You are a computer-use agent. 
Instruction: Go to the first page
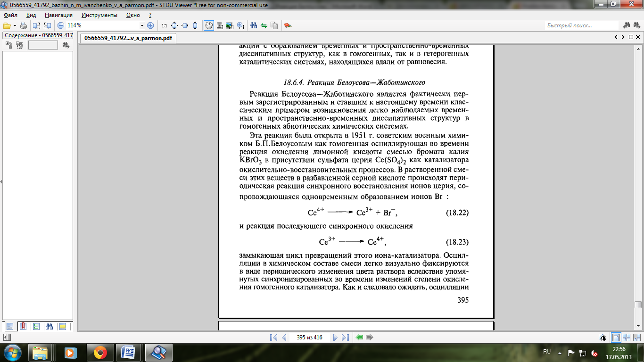(x=273, y=337)
